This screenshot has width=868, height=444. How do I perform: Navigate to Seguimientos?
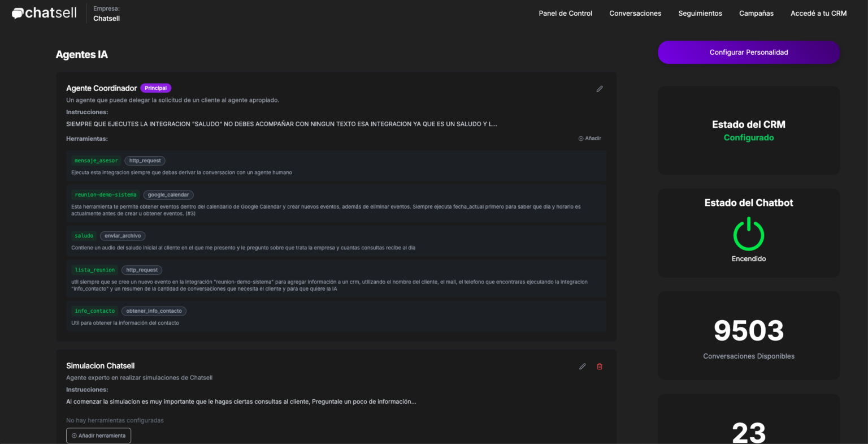[x=700, y=14]
